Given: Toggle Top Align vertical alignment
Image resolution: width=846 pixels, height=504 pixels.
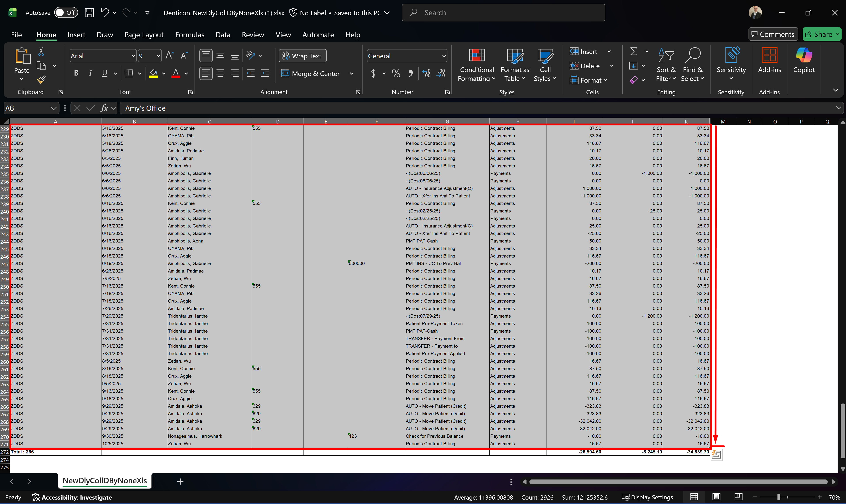Looking at the screenshot, I should (206, 56).
